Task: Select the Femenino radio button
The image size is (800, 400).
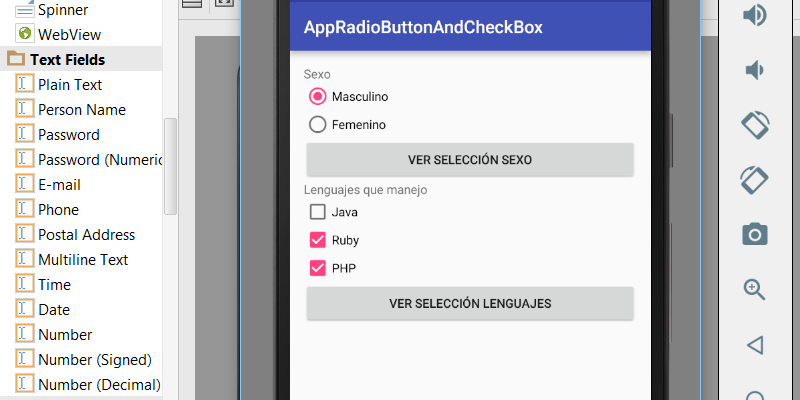Action: pyautogui.click(x=318, y=125)
